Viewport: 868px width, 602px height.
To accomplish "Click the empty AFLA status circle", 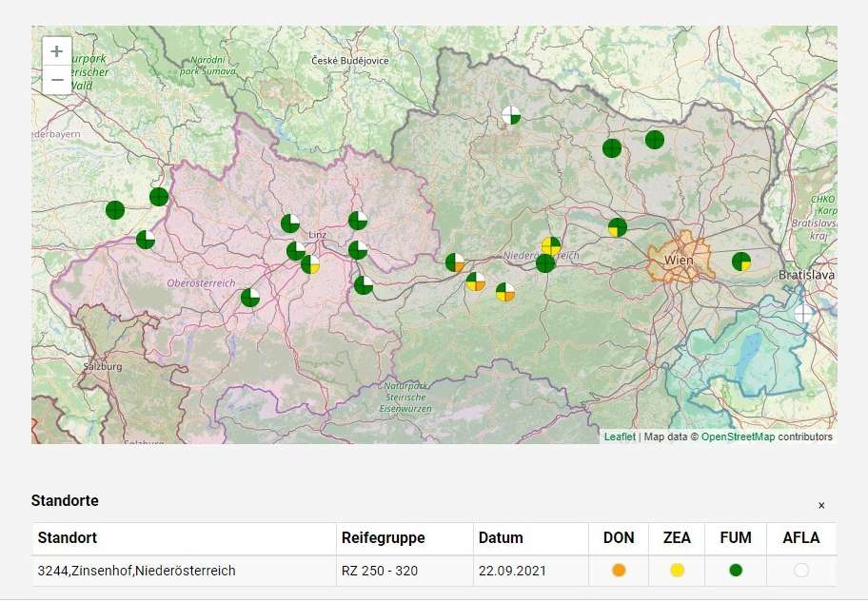I will 800,571.
